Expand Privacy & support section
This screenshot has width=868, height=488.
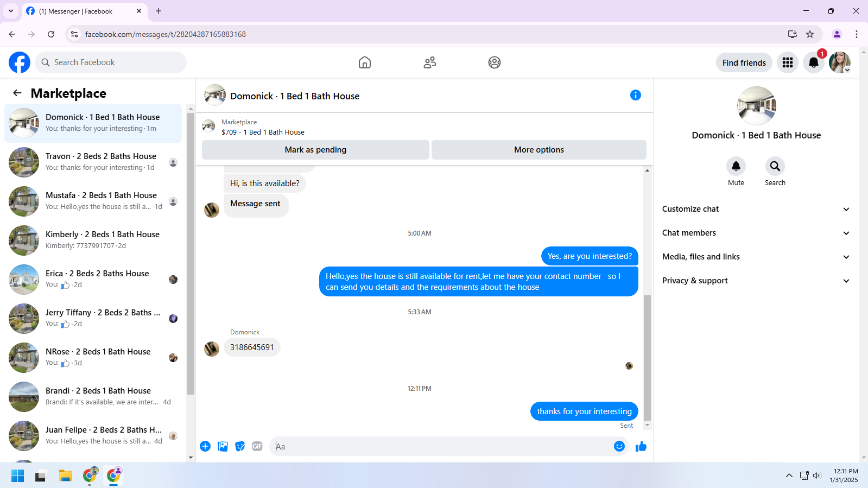756,281
